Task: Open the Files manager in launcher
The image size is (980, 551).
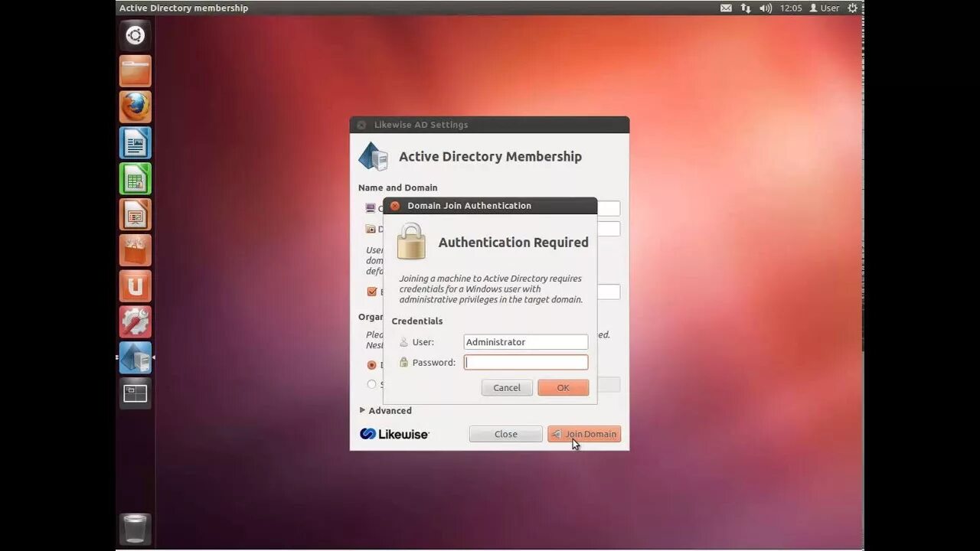Action: [136, 71]
